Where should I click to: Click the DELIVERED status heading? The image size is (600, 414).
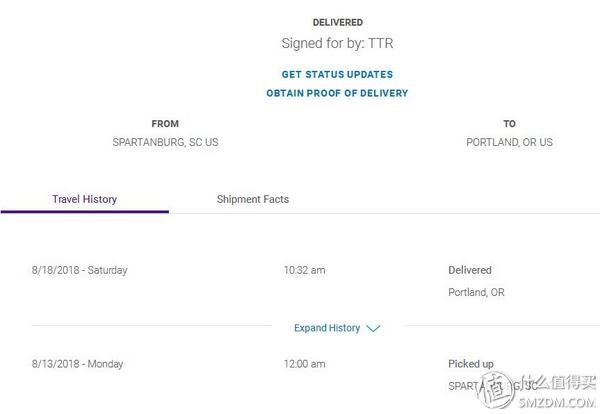pyautogui.click(x=337, y=22)
